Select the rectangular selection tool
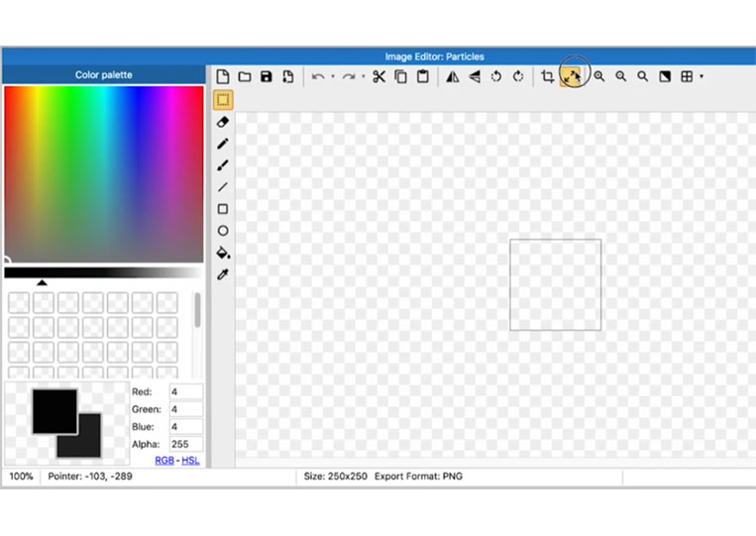 [223, 100]
